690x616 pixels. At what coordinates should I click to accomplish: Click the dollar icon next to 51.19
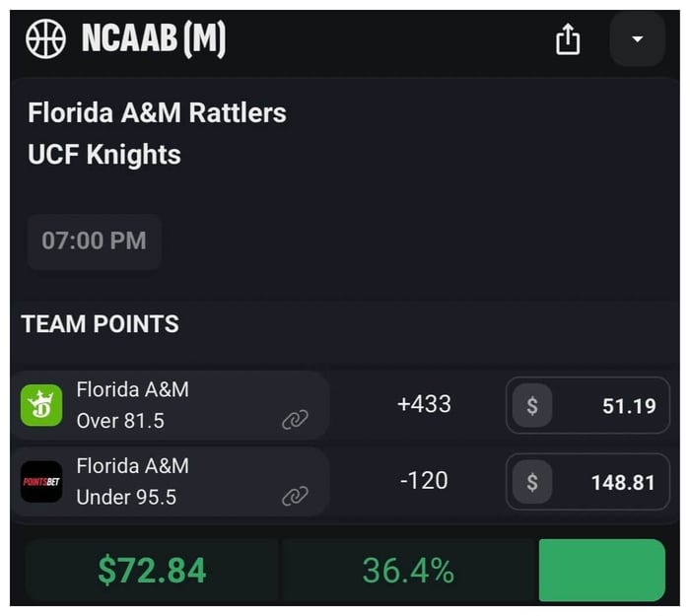(532, 405)
